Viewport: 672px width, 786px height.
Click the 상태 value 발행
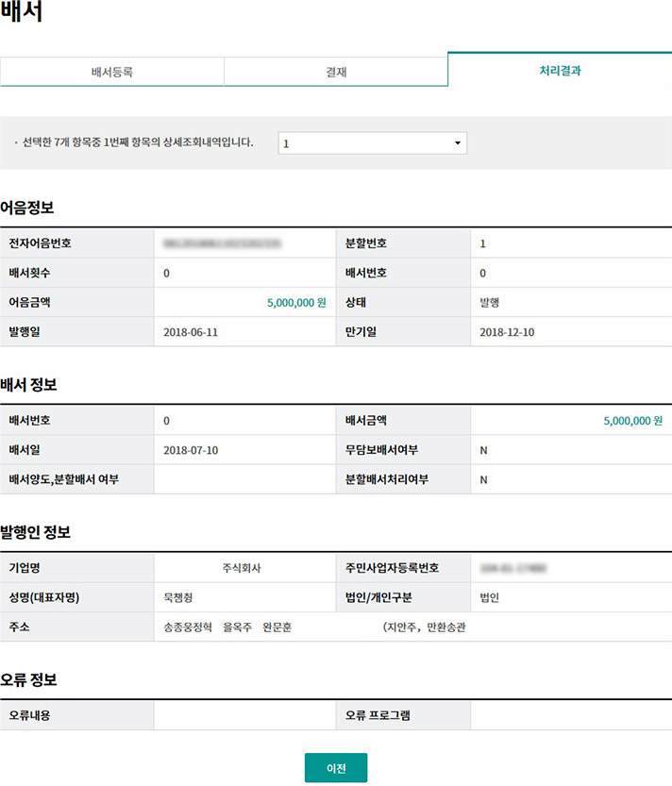click(x=491, y=303)
